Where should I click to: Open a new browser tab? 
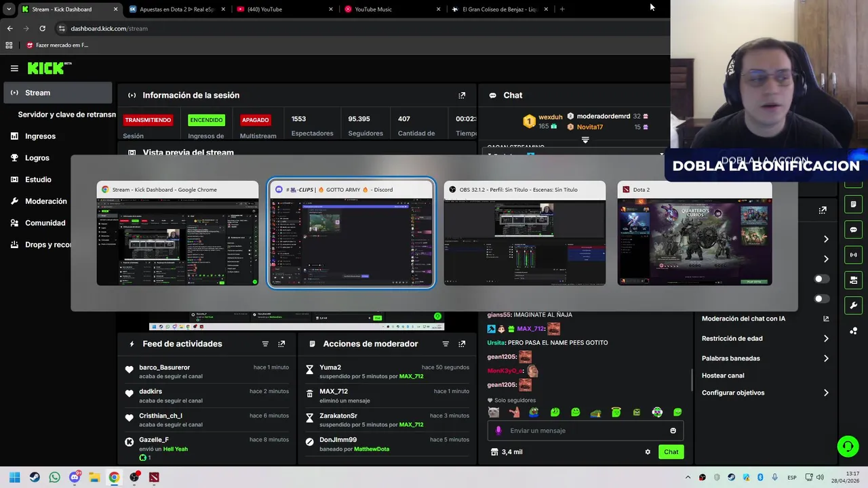[562, 9]
